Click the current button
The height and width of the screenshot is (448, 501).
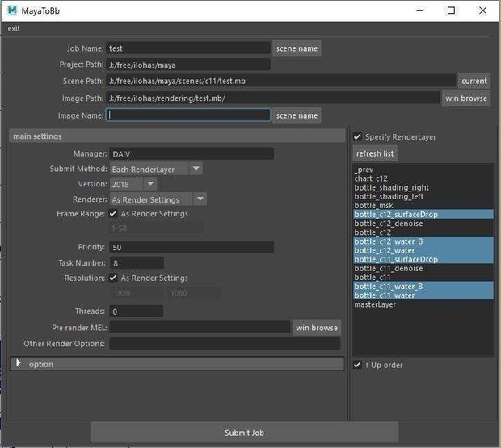pyautogui.click(x=474, y=81)
